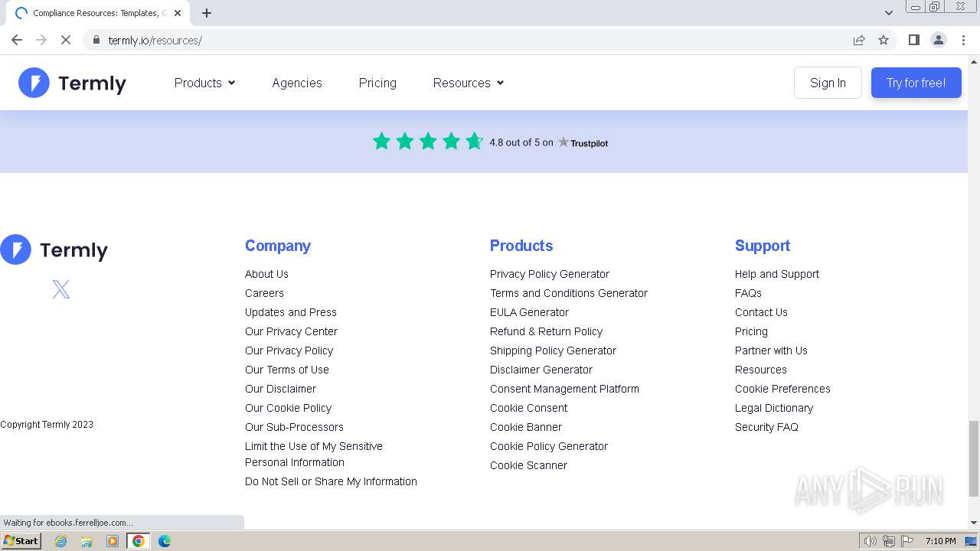Click the Windows Start button

coord(21,541)
